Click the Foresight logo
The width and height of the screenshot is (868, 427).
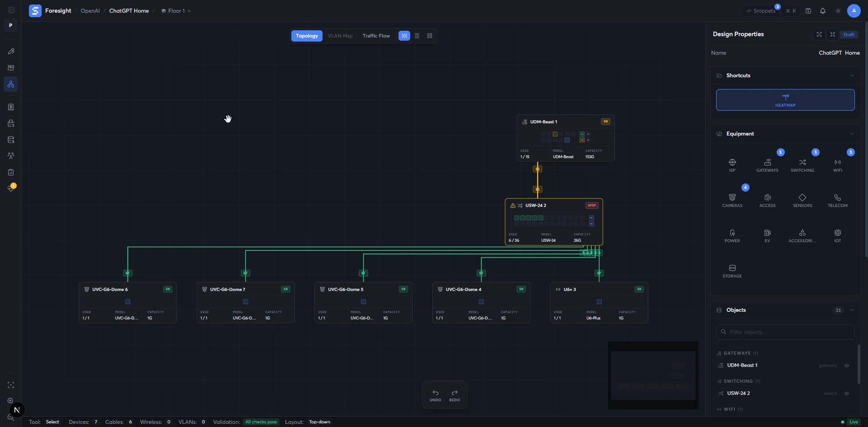coord(35,11)
